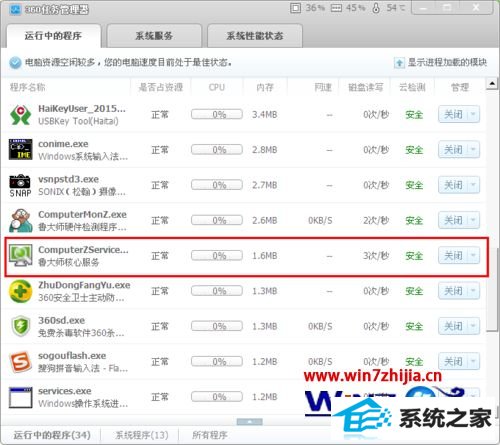500x445 pixels.
Task: Click 显示进程加载的模块 link
Action: [x=447, y=62]
